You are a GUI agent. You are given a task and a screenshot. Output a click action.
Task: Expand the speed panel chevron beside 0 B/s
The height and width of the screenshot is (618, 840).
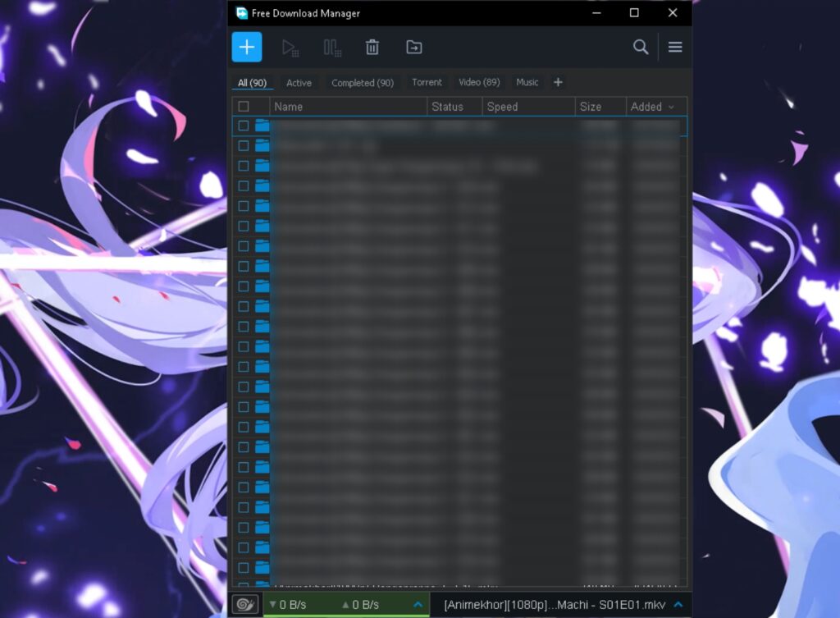click(x=418, y=605)
